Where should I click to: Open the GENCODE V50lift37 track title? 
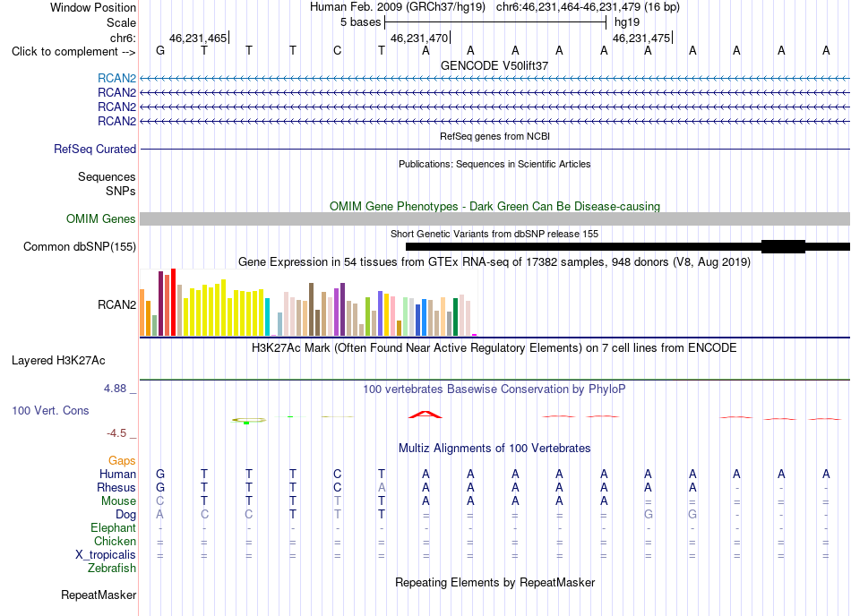pyautogui.click(x=494, y=65)
